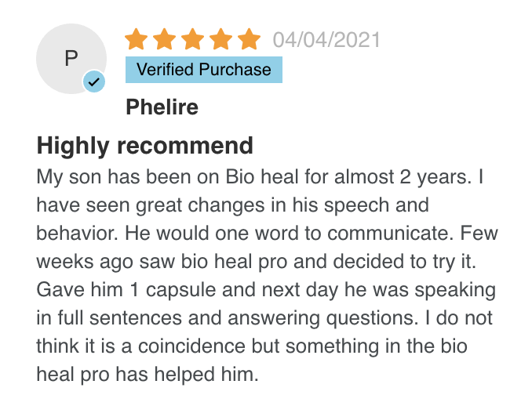Click the line 'behavior. He would one word'
Viewport: 532px width, 406px height.
pyautogui.click(x=267, y=234)
